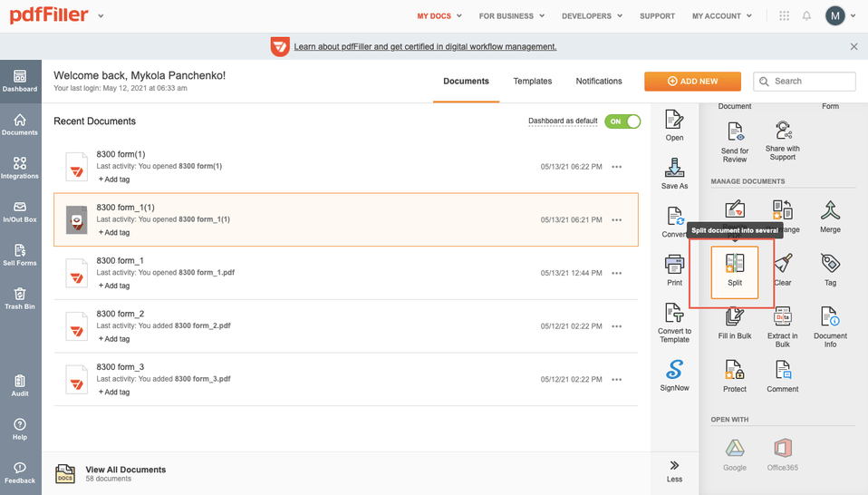Switch to the Templates tab
868x495 pixels.
click(533, 81)
